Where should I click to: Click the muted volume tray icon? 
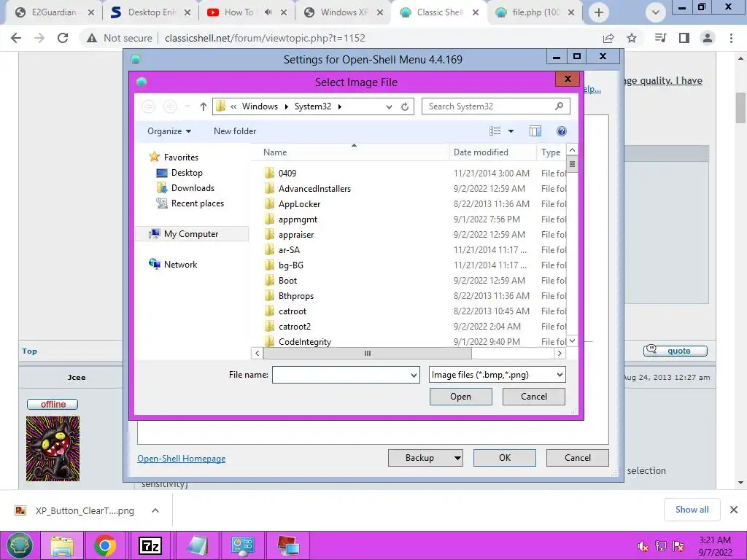click(643, 546)
